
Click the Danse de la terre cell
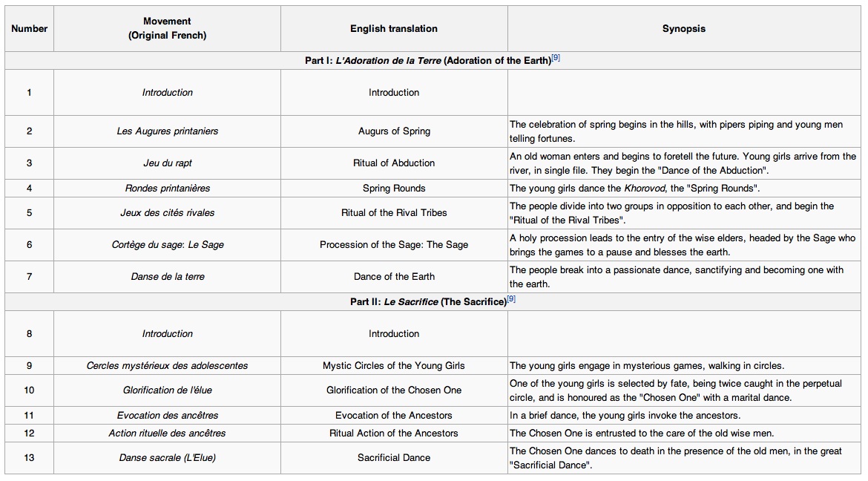click(x=167, y=277)
